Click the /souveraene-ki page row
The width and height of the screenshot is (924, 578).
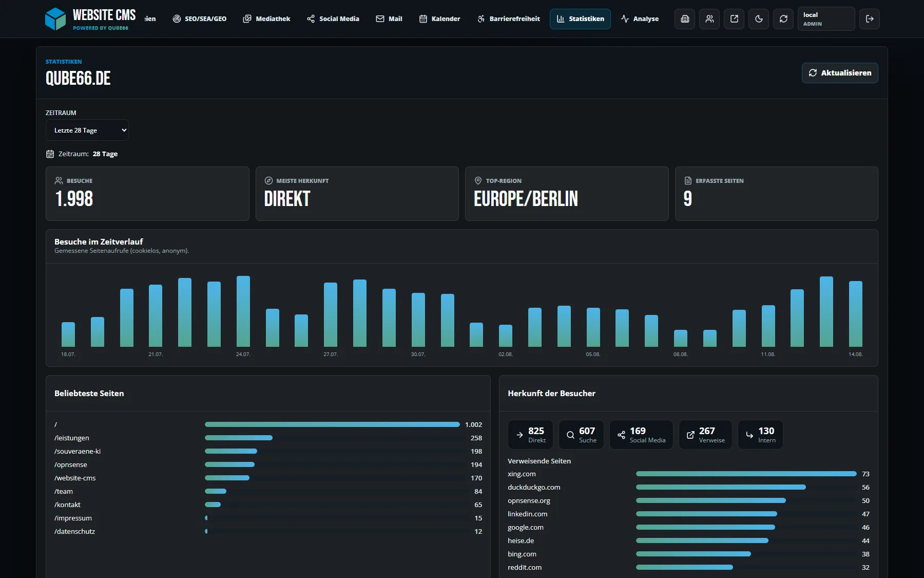268,451
